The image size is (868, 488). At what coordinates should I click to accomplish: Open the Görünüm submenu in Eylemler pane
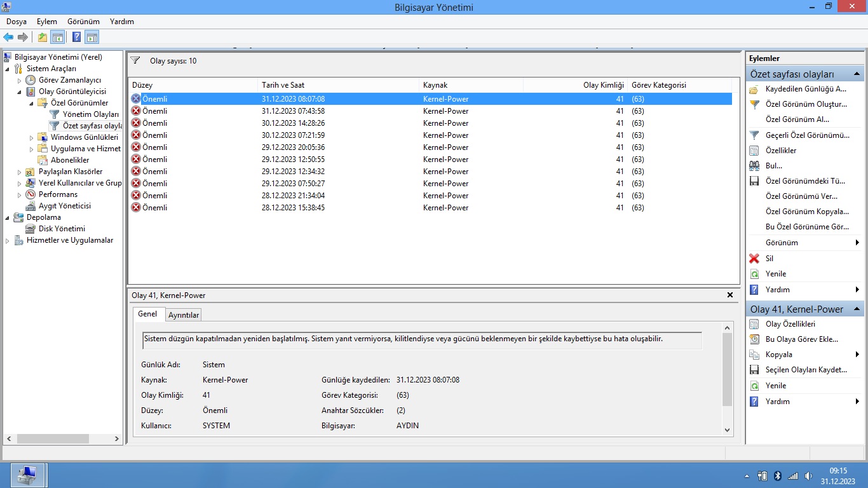click(806, 243)
